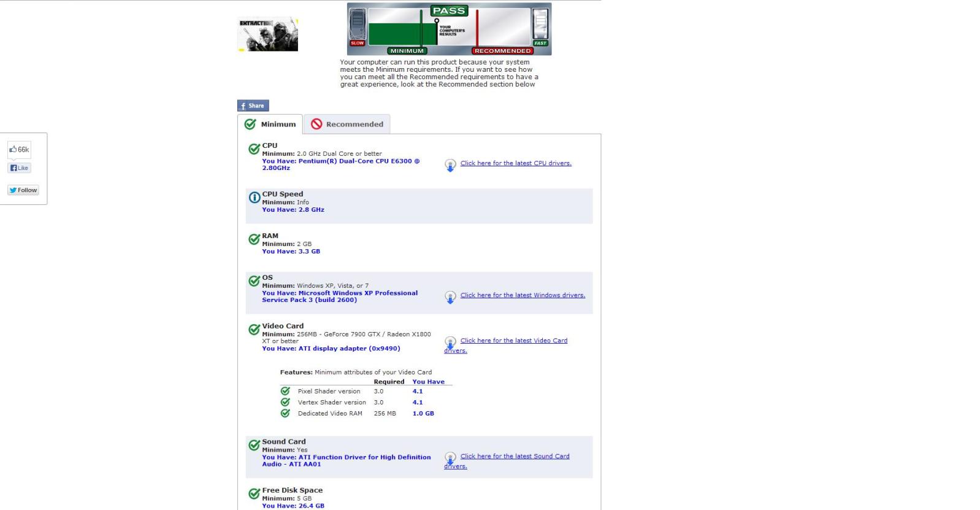
Task: Click the green checkmark icon beside OS
Action: tap(254, 281)
